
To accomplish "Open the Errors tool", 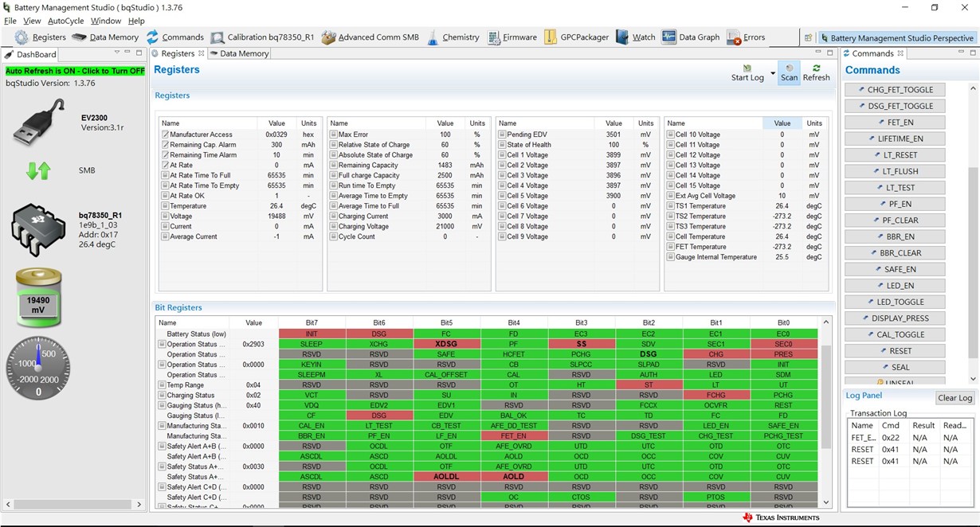I will pos(746,37).
